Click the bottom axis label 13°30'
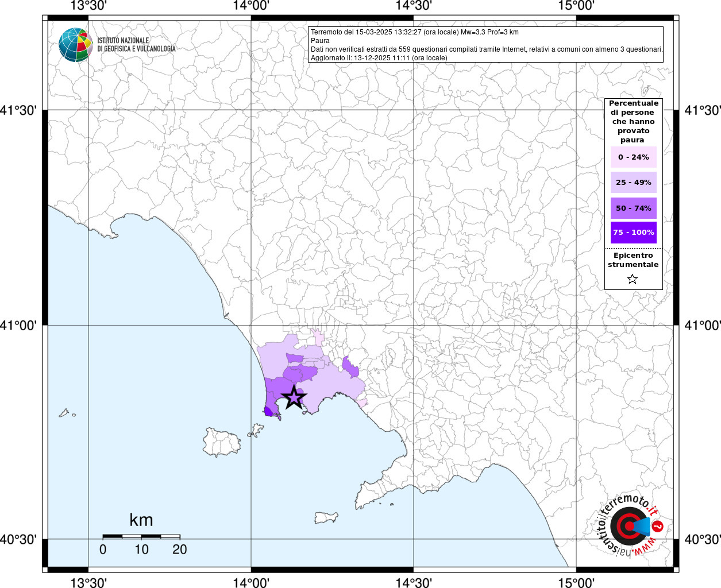Screen dimensions: 721x588 pos(88,582)
